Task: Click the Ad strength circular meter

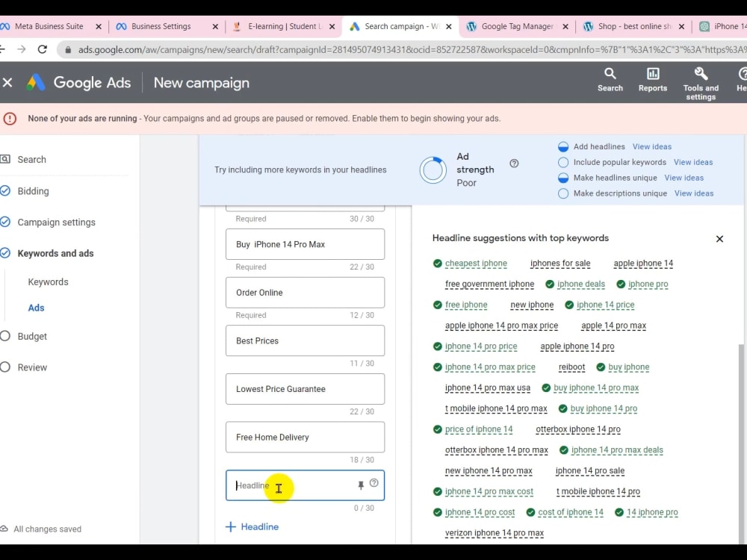Action: click(x=433, y=170)
